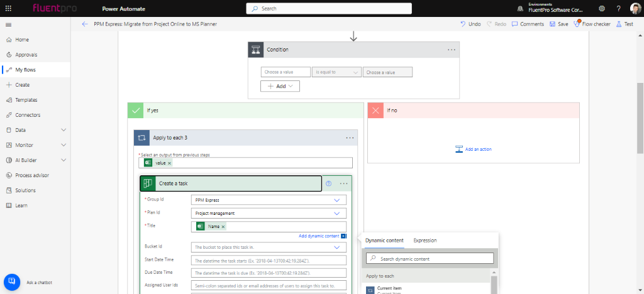The width and height of the screenshot is (644, 294).
Task: Open Templates in the sidebar
Action: 35,100
